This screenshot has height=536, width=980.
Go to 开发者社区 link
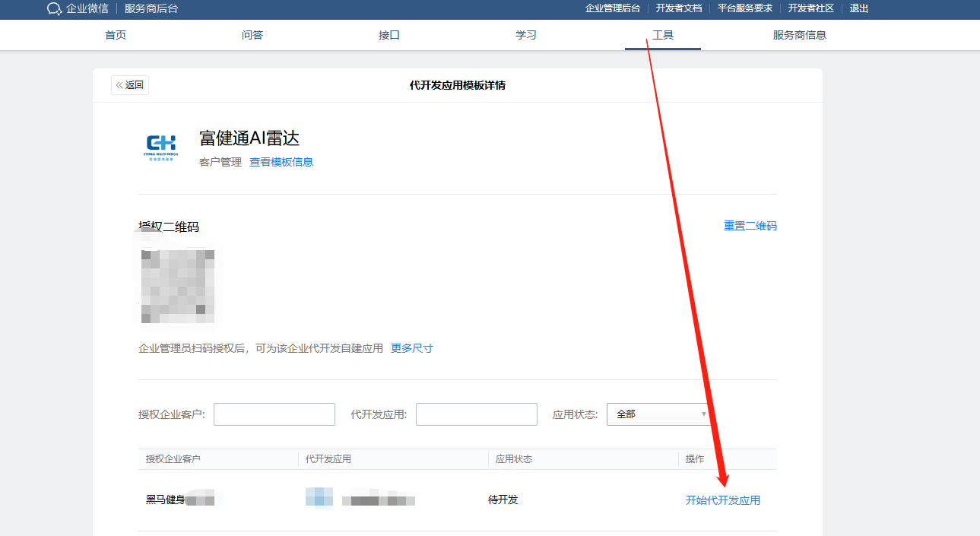tap(811, 8)
